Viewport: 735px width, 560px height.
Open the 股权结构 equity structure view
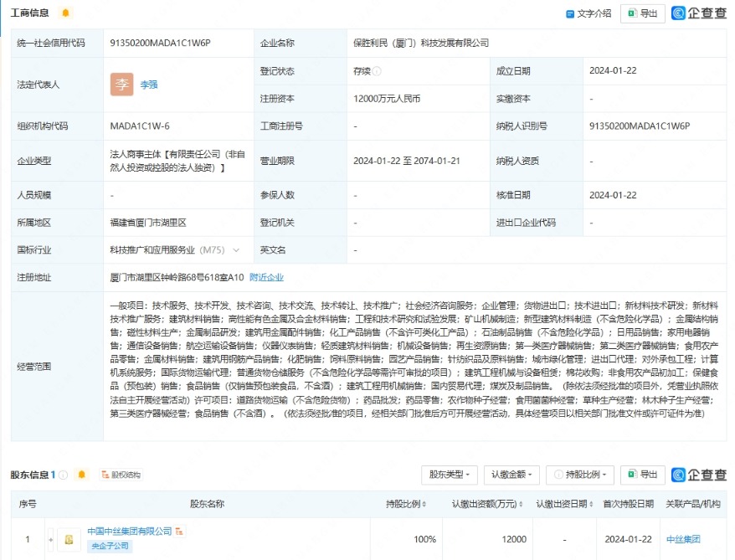121,475
